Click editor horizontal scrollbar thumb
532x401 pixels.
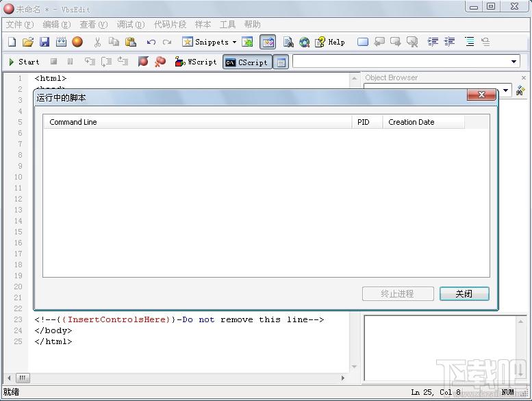coord(23,378)
